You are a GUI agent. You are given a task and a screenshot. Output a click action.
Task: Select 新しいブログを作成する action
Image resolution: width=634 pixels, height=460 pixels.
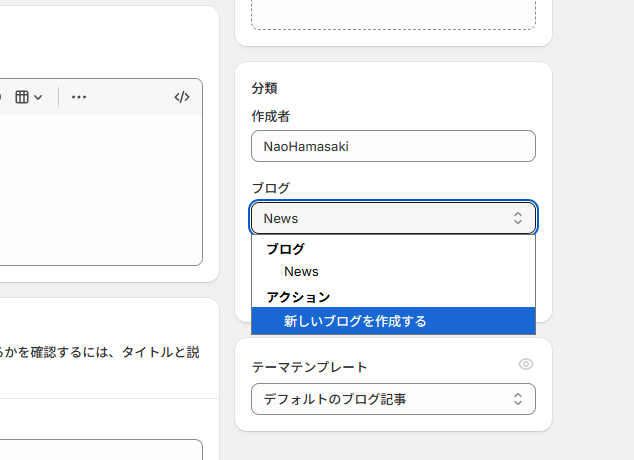[x=393, y=321]
